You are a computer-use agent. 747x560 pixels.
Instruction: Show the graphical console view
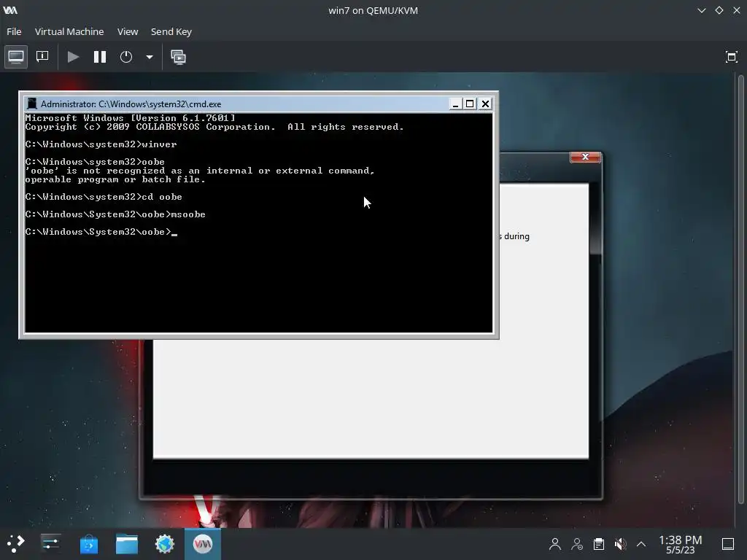coord(16,57)
